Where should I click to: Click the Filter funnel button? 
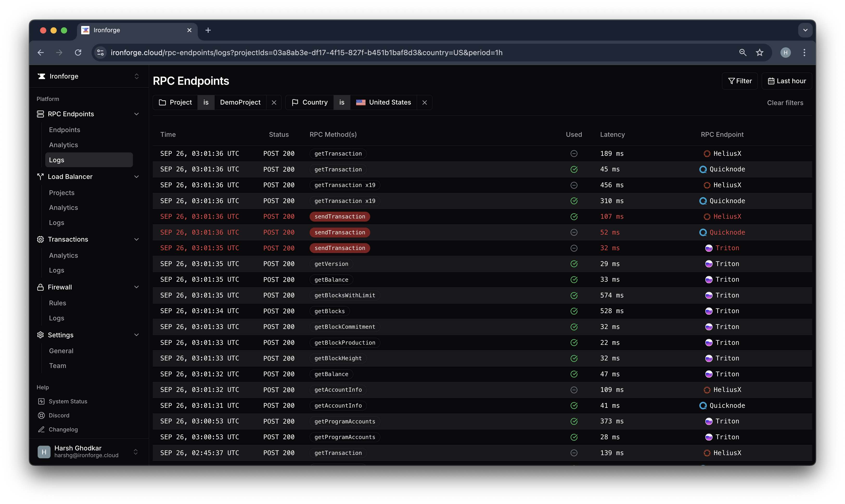pyautogui.click(x=739, y=81)
